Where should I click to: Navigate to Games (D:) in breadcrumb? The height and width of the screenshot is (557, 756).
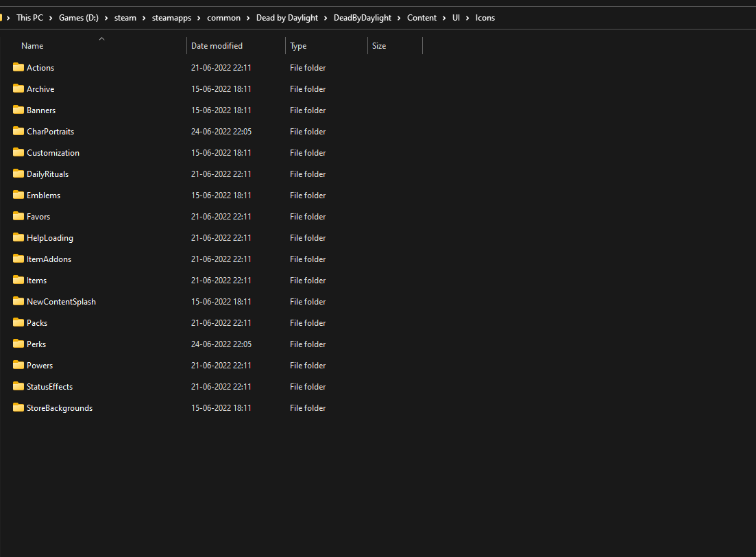(x=79, y=18)
